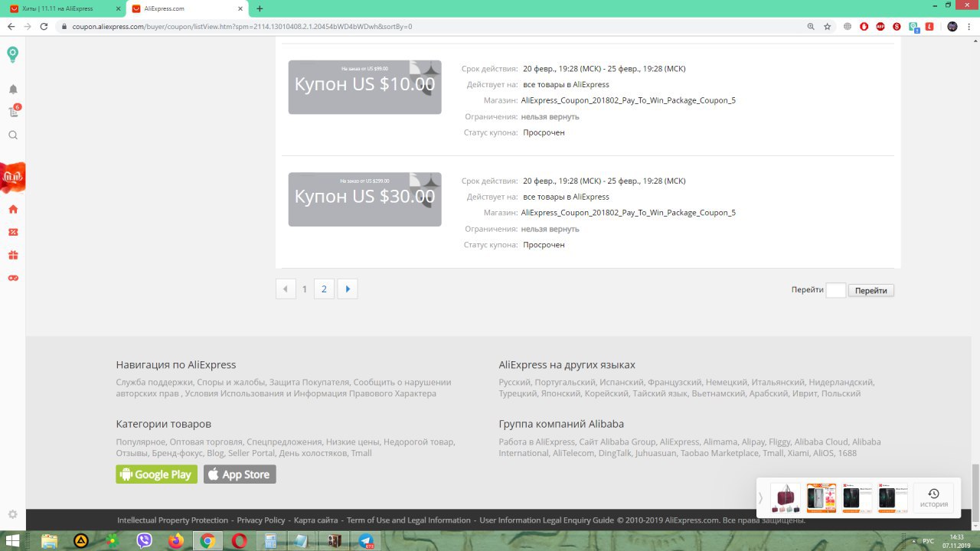Open Opera from taskbar
The image size is (980, 551).
239,541
